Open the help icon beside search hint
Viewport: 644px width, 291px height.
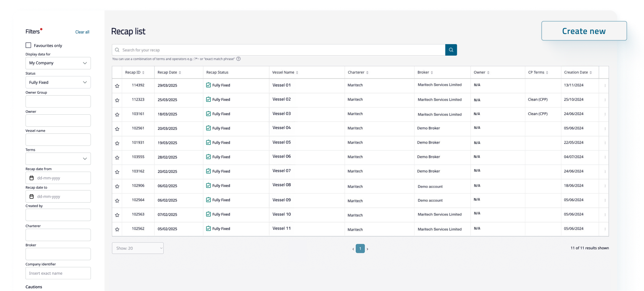pos(239,59)
